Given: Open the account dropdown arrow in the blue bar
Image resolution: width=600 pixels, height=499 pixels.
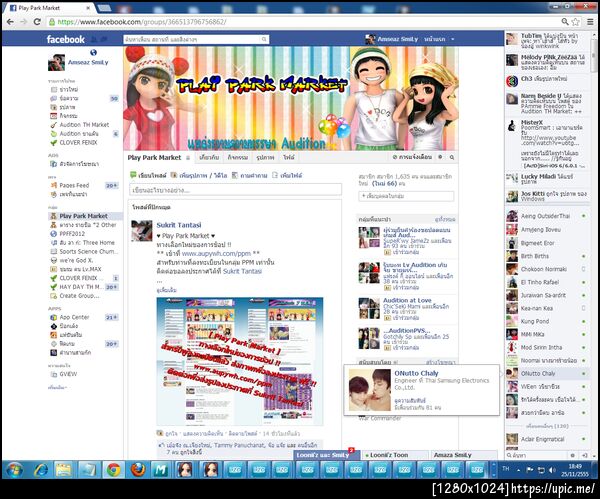Looking at the screenshot, I should (453, 39).
